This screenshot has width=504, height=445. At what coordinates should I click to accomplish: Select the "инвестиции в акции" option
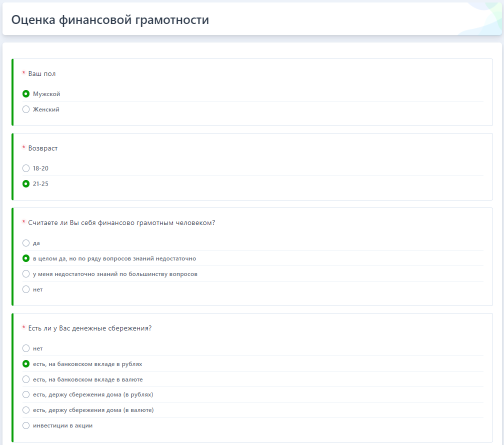tap(26, 426)
